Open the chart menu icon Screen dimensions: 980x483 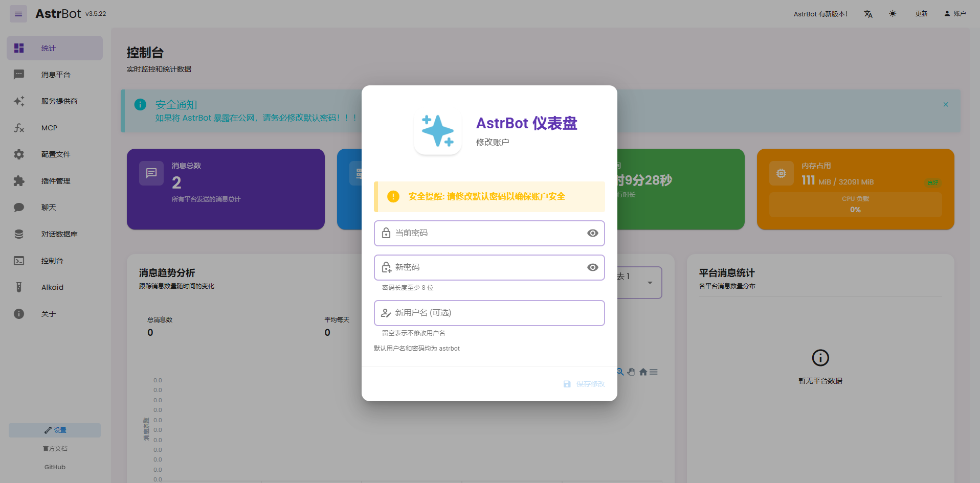pyautogui.click(x=654, y=372)
